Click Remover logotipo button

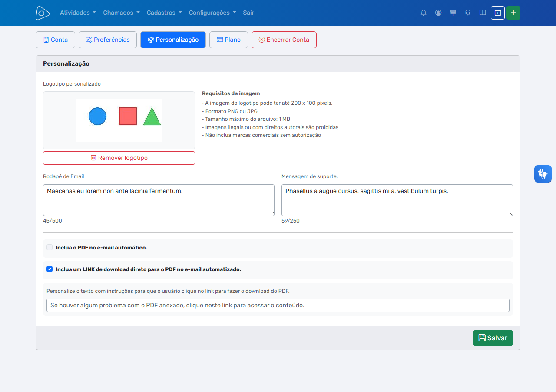pos(119,158)
